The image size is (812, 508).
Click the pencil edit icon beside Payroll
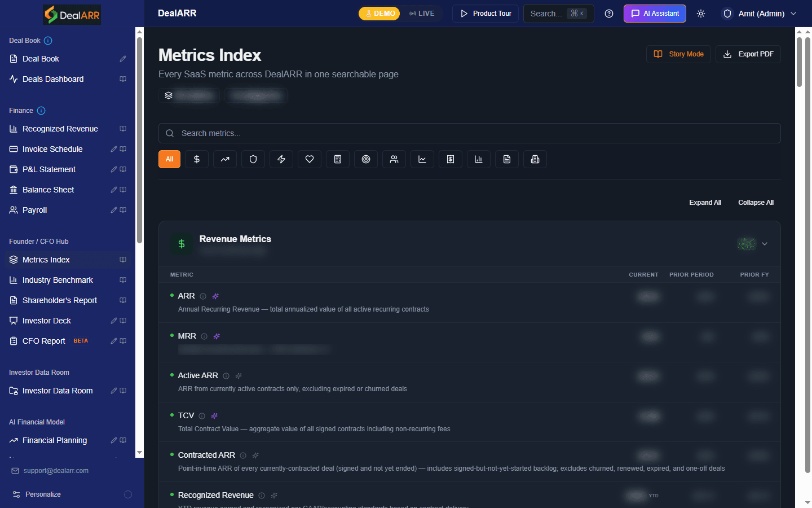pos(114,210)
